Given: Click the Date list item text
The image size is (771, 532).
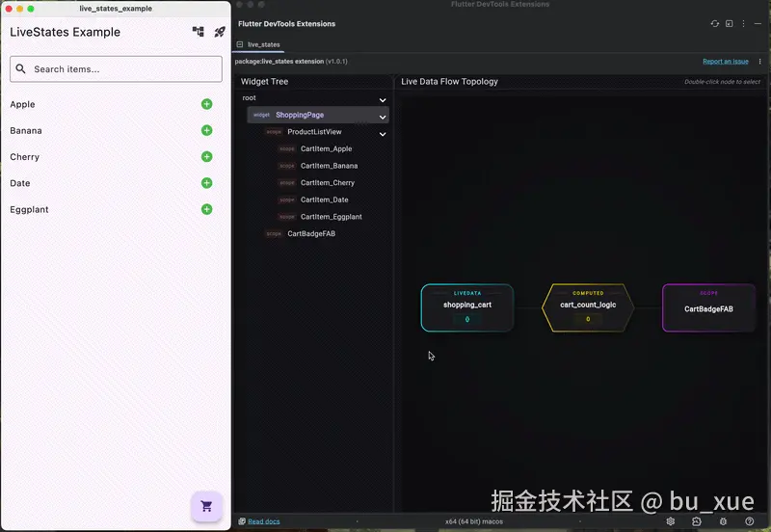Looking at the screenshot, I should pos(19,183).
